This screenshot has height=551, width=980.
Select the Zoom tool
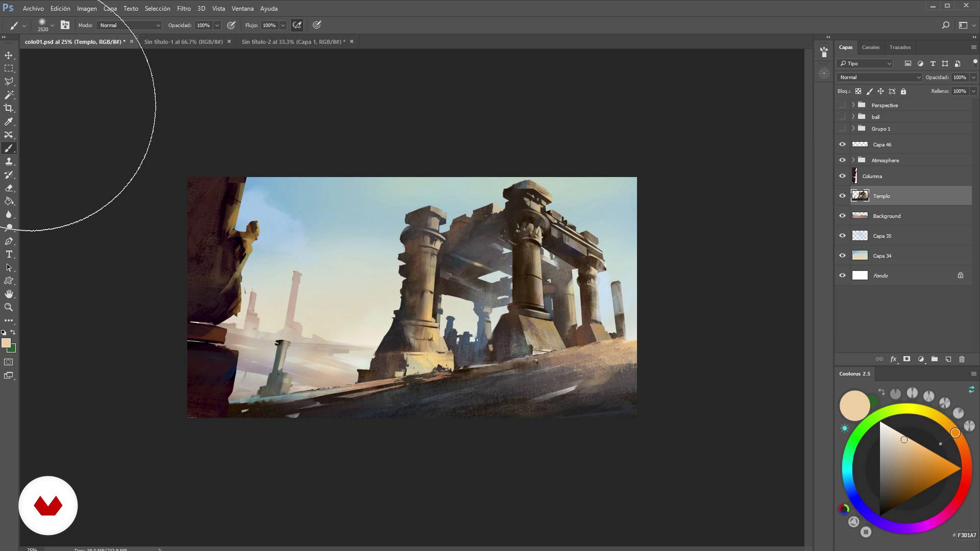(9, 308)
